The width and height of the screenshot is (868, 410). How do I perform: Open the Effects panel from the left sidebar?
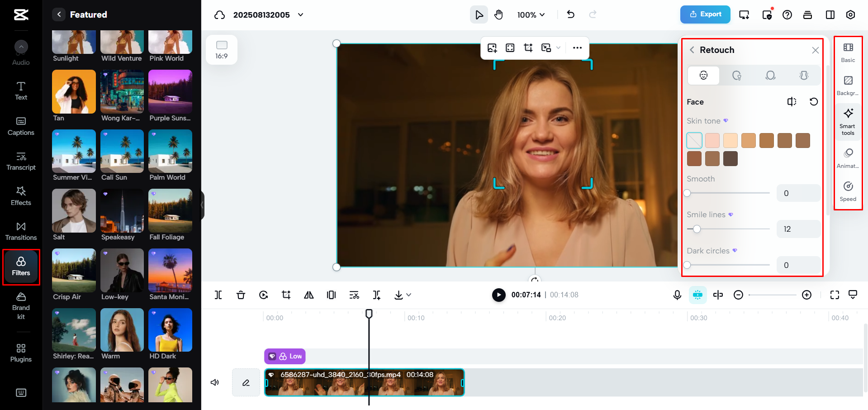20,195
